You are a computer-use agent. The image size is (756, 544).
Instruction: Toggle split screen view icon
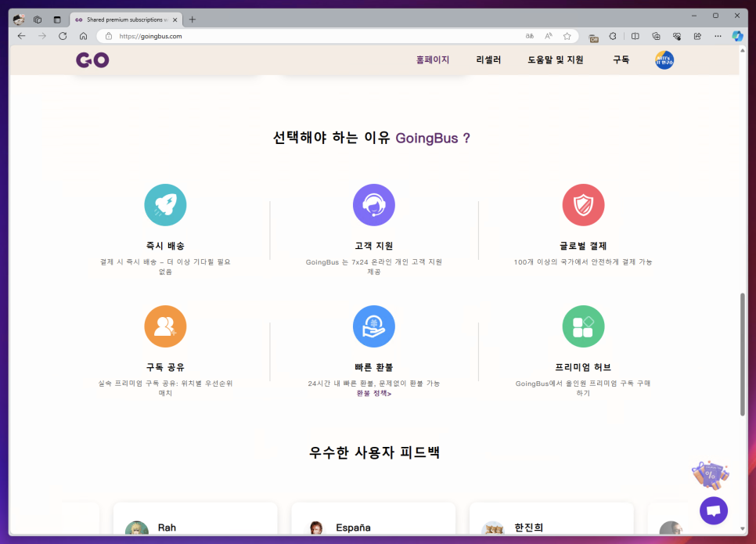(x=635, y=36)
